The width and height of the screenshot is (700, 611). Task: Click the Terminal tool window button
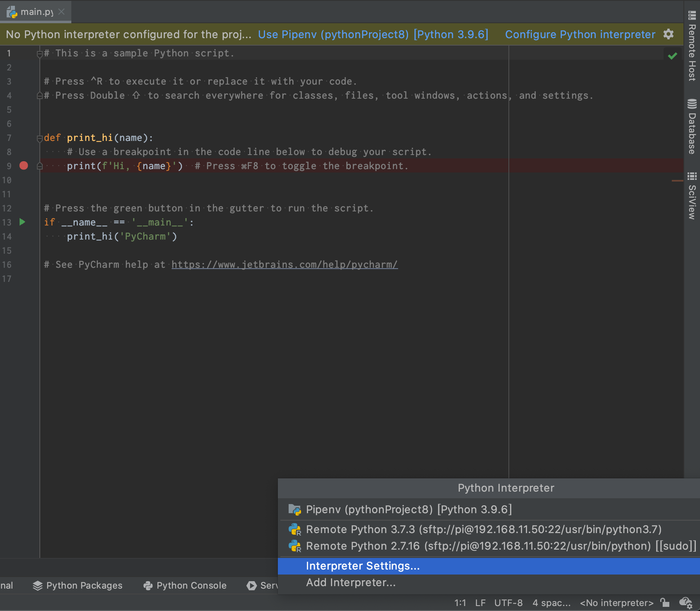7,585
